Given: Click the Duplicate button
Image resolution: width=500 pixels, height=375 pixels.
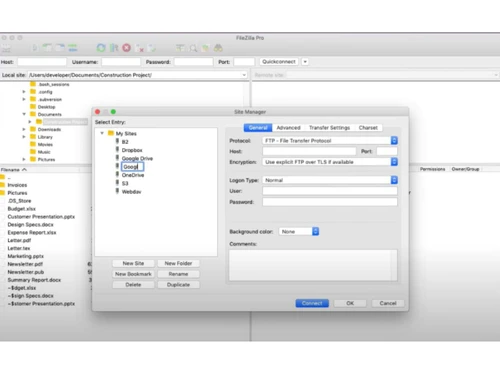Looking at the screenshot, I should (178, 285).
